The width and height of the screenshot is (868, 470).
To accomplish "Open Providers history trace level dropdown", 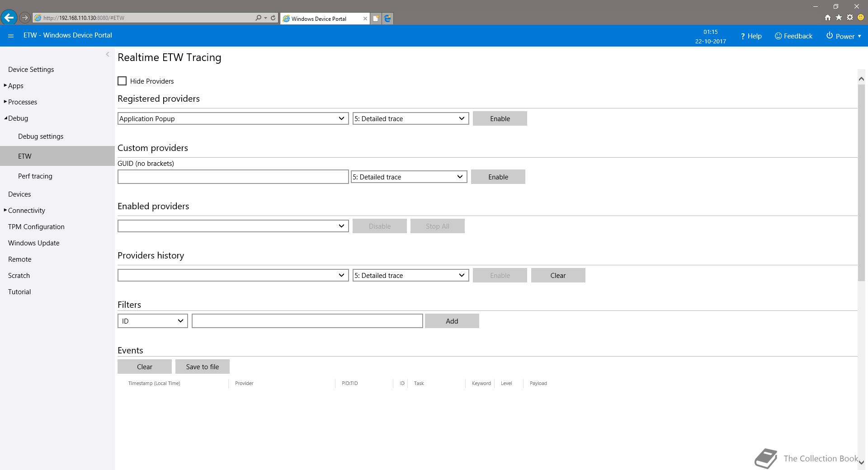I will click(x=410, y=275).
